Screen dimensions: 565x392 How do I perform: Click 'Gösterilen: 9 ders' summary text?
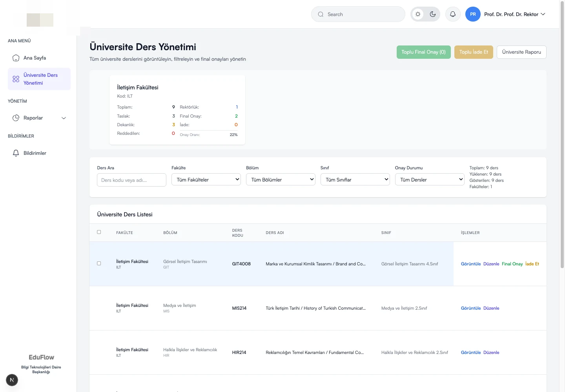(487, 180)
